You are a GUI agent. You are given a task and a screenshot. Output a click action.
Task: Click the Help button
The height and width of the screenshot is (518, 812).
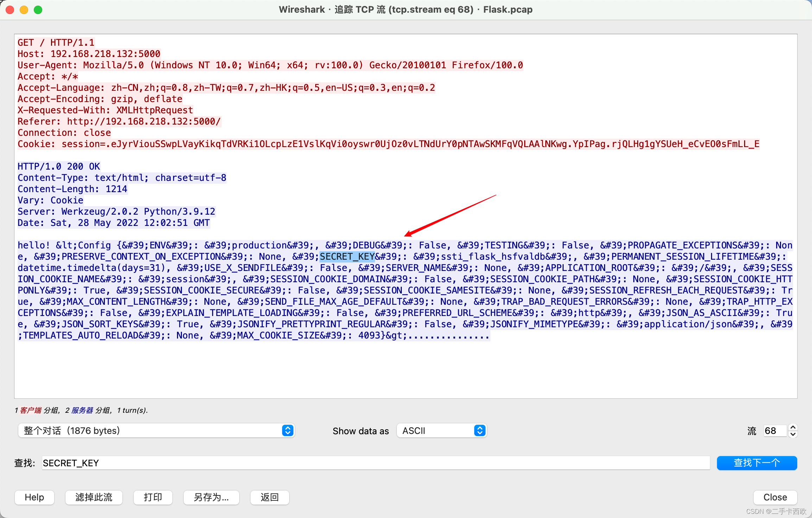34,497
